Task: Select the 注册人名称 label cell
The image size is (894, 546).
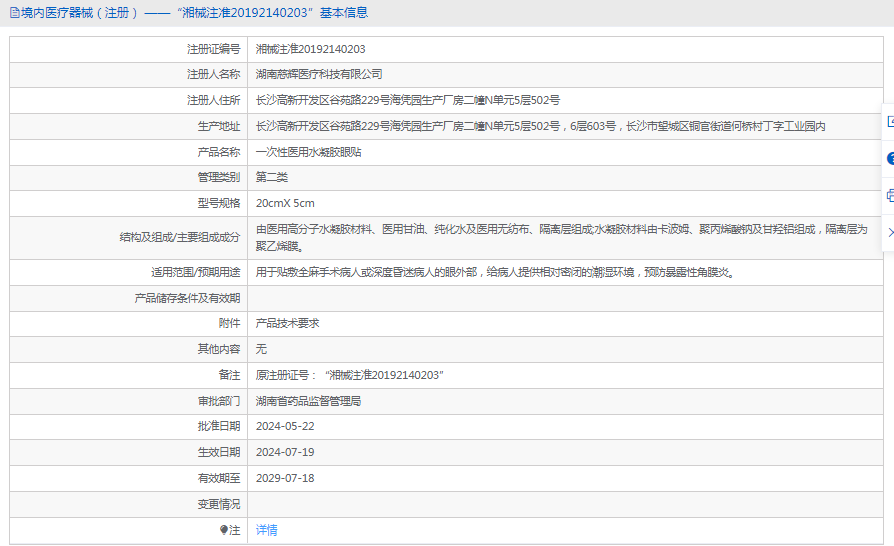Action: click(128, 75)
